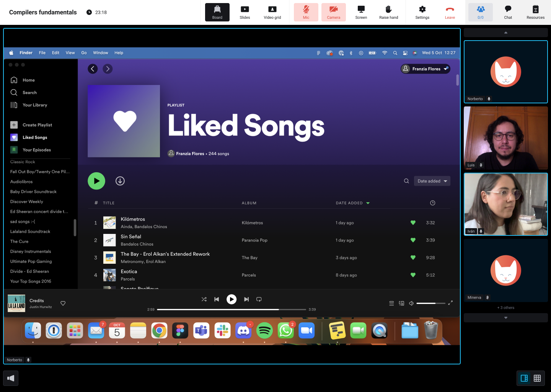Image resolution: width=551 pixels, height=392 pixels.
Task: Seek within the song progress bar
Action: pos(231,309)
